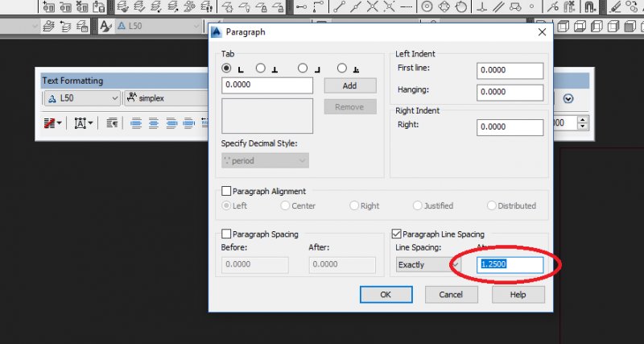Select the Snap to Perpendicular icon

coord(481,6)
